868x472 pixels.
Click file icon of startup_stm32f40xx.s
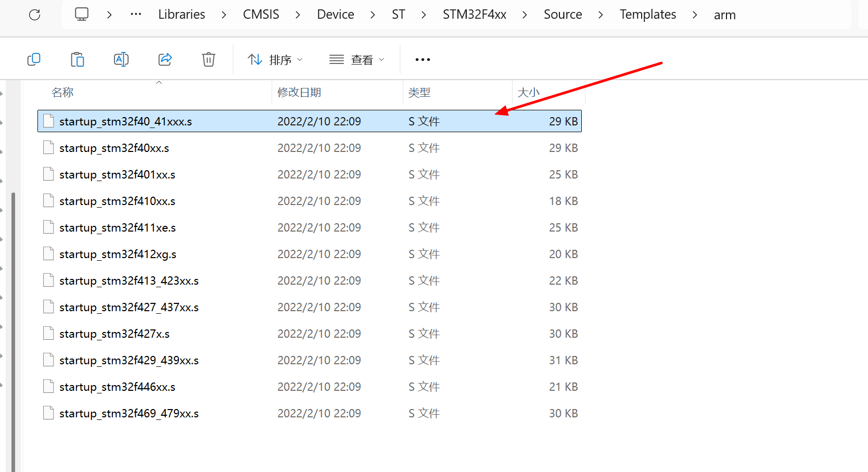(48, 148)
